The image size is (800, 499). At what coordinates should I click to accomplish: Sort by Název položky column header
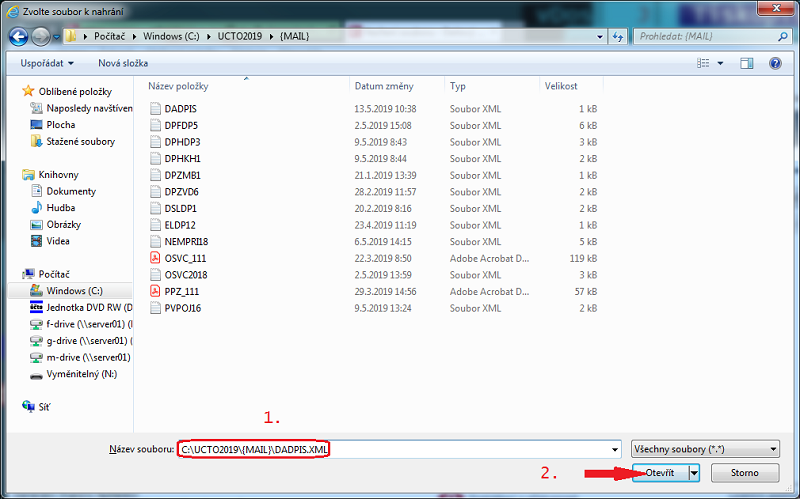[x=178, y=86]
